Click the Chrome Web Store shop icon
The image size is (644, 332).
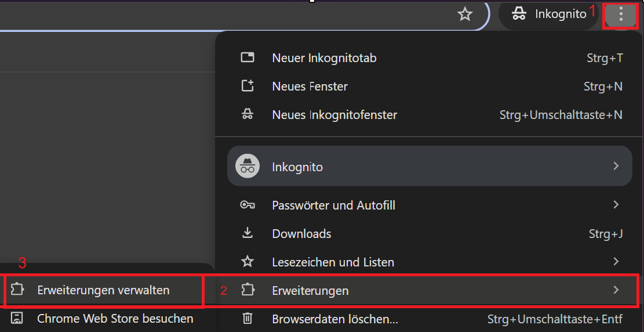coord(17,318)
